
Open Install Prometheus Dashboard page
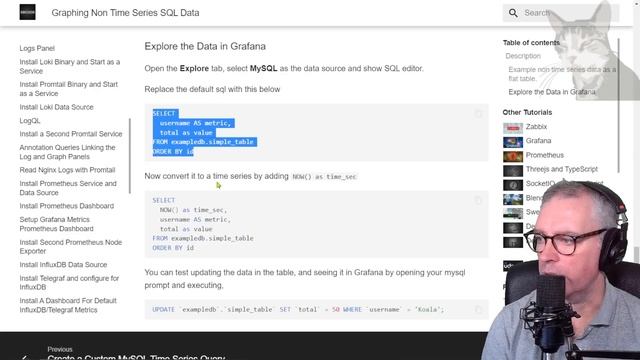pos(67,206)
